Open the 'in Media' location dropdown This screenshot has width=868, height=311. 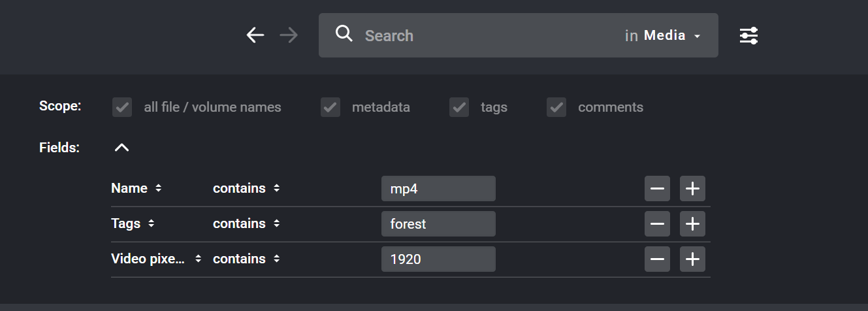point(663,35)
